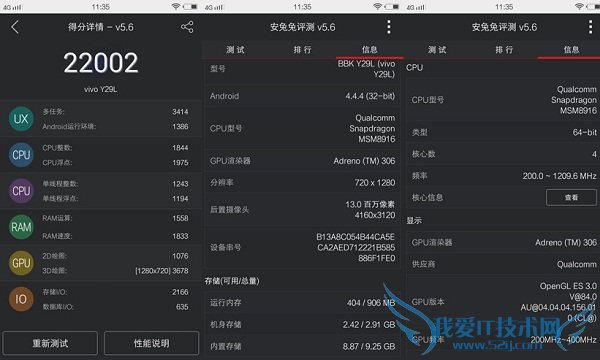Viewport: 600px width, 360px height.
Task: Tap the CPU整数 score 1844
Action: pos(180,148)
